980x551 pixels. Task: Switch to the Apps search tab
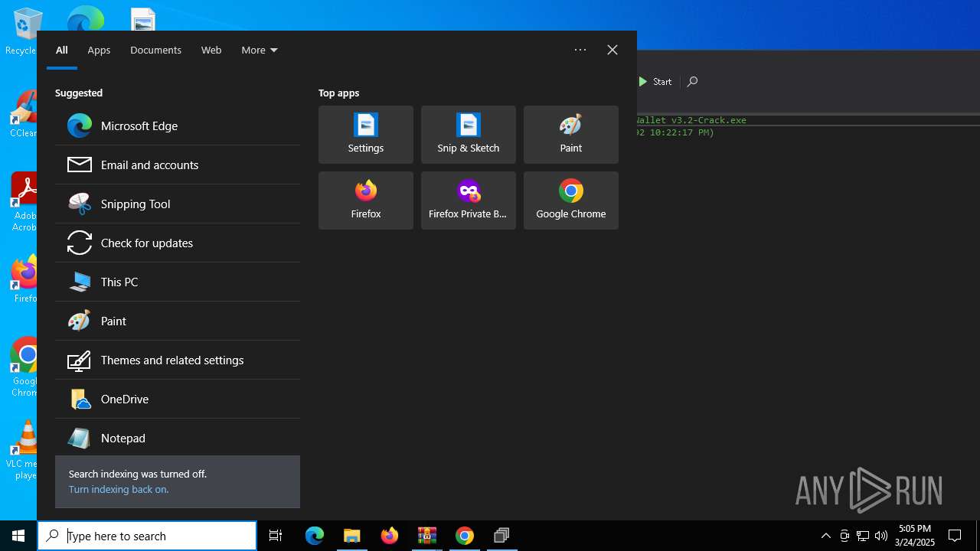coord(99,51)
